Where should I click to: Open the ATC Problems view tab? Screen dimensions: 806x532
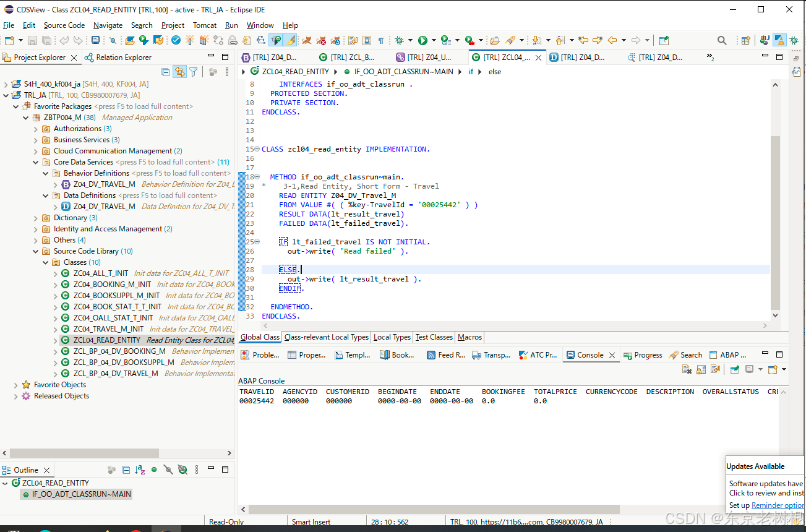[538, 355]
